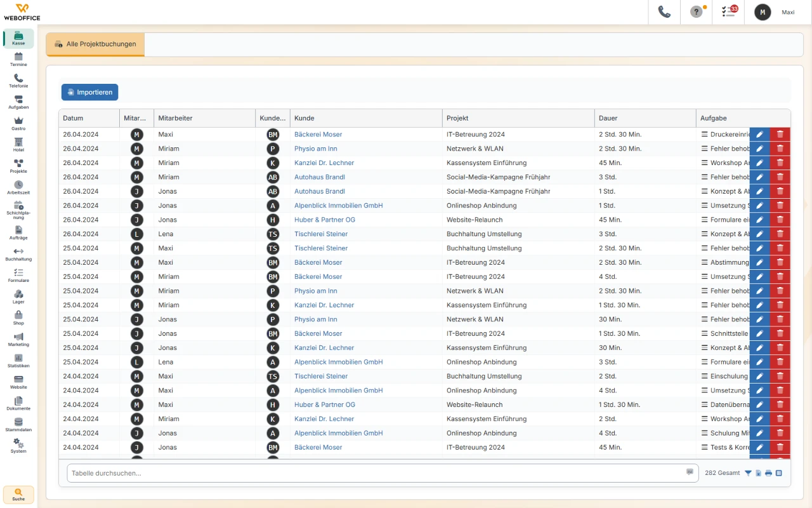Select Aufgaben in the left sidebar

(18, 102)
